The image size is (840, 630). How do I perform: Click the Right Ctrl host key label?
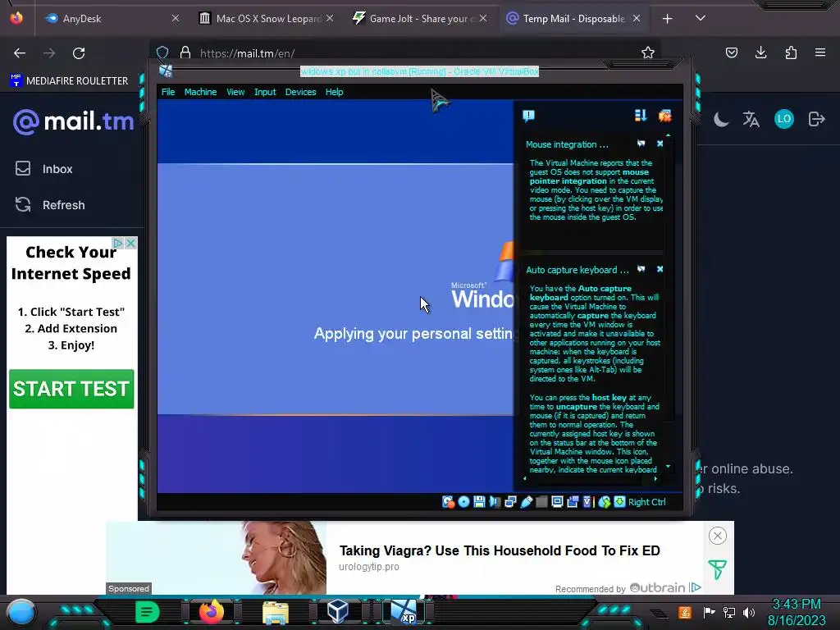click(x=646, y=502)
